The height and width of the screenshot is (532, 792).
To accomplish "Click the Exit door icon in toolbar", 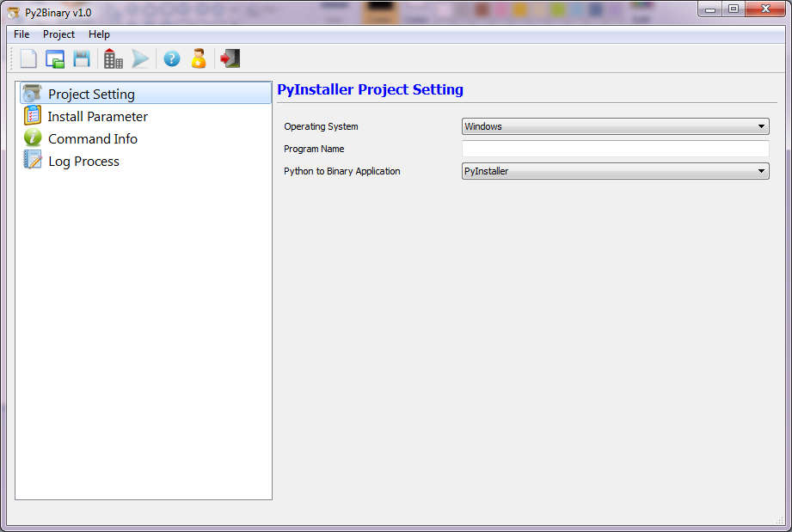I will tap(230, 58).
